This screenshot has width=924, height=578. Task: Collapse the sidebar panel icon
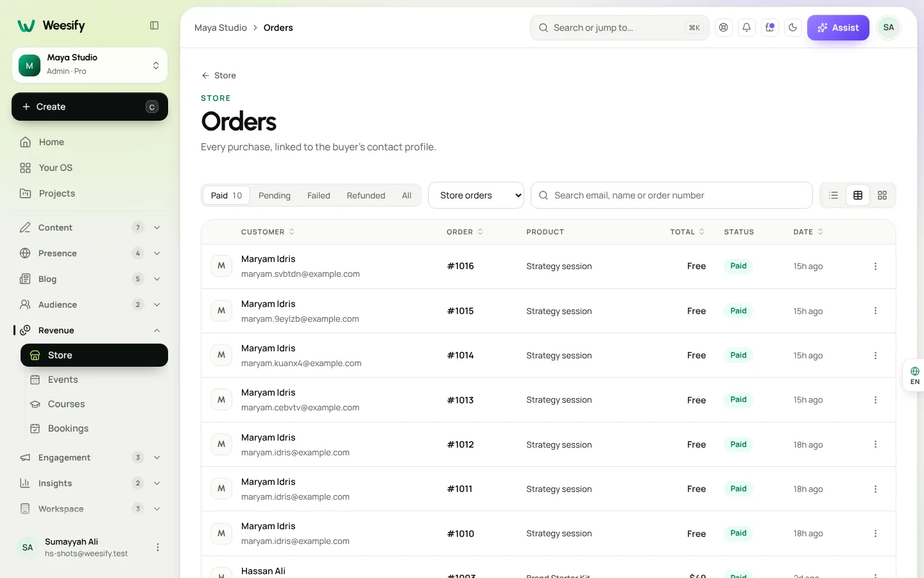click(x=154, y=26)
